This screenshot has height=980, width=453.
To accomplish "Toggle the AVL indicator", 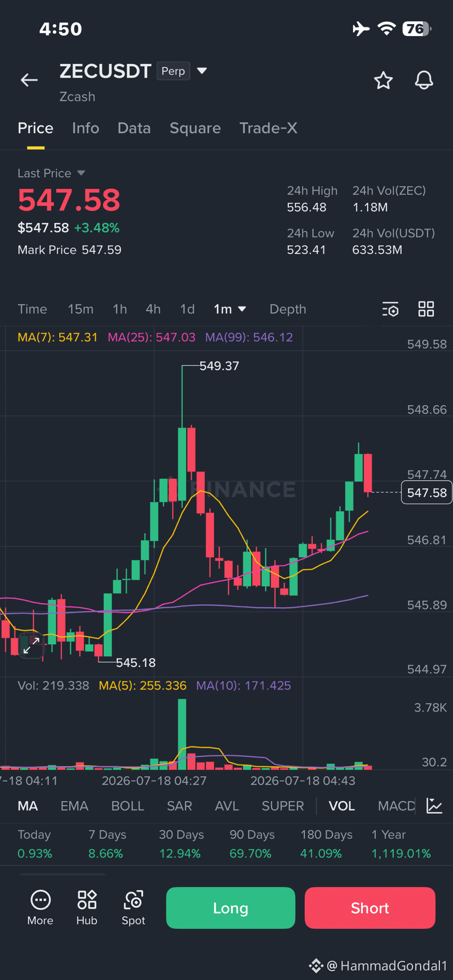I will [x=227, y=806].
